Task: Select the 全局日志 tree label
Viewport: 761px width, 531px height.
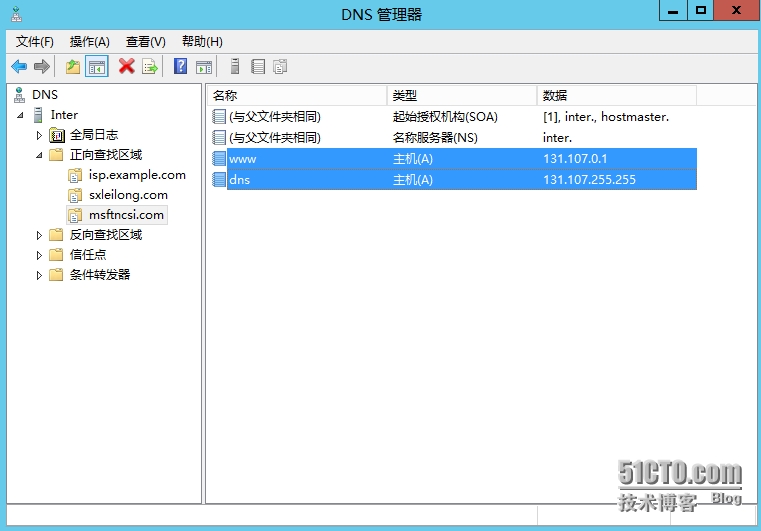Action: tap(94, 135)
